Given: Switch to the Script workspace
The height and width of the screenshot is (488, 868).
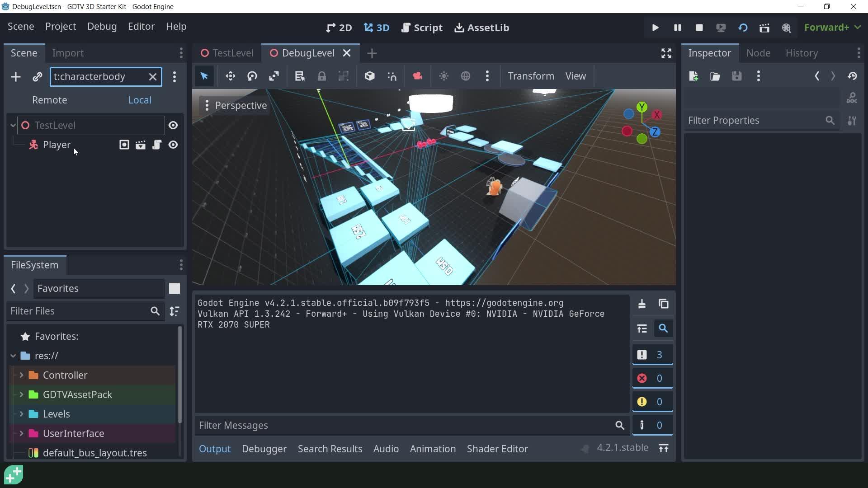Looking at the screenshot, I should [422, 28].
